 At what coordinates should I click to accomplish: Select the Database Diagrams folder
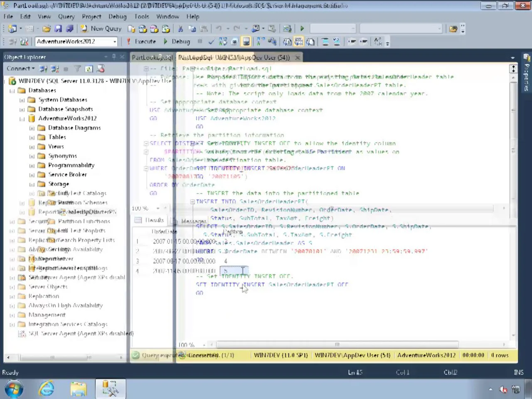[74, 128]
